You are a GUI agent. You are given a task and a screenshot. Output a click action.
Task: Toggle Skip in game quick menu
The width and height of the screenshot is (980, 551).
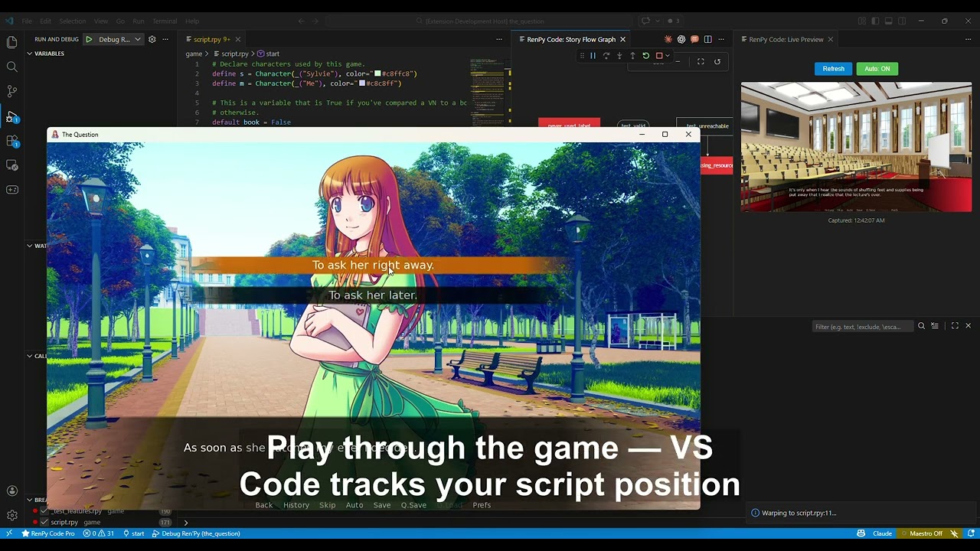click(x=327, y=505)
